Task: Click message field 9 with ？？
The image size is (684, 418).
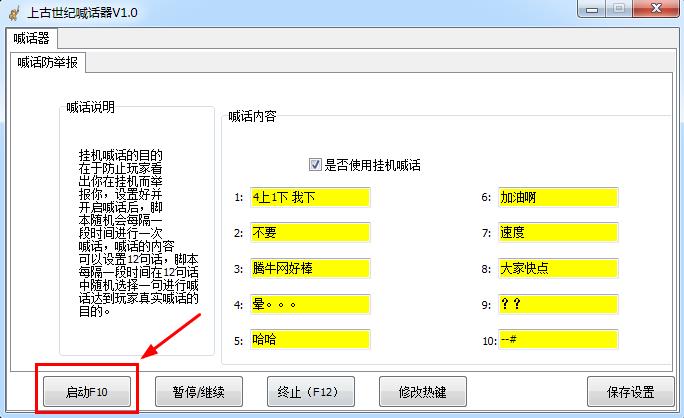Action: (558, 304)
